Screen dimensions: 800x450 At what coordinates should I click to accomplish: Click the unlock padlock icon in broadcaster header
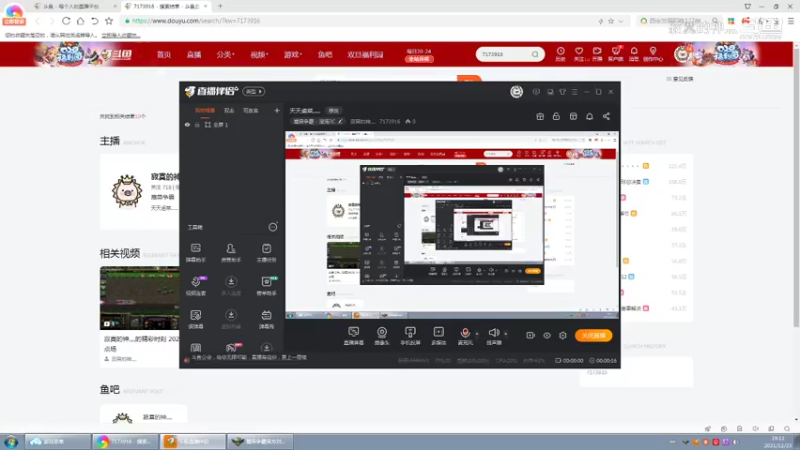coord(556,116)
